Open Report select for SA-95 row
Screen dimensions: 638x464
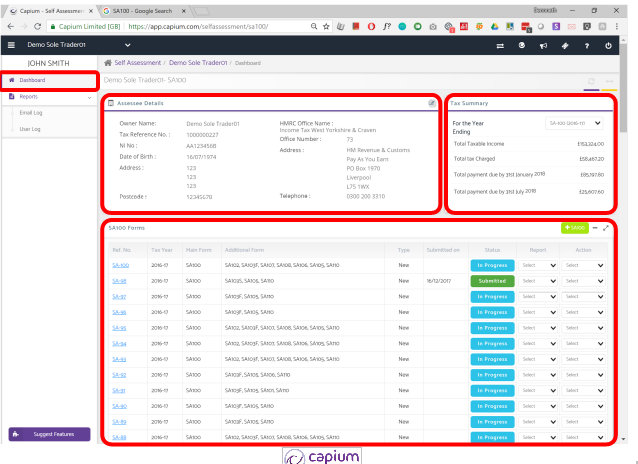click(x=538, y=328)
